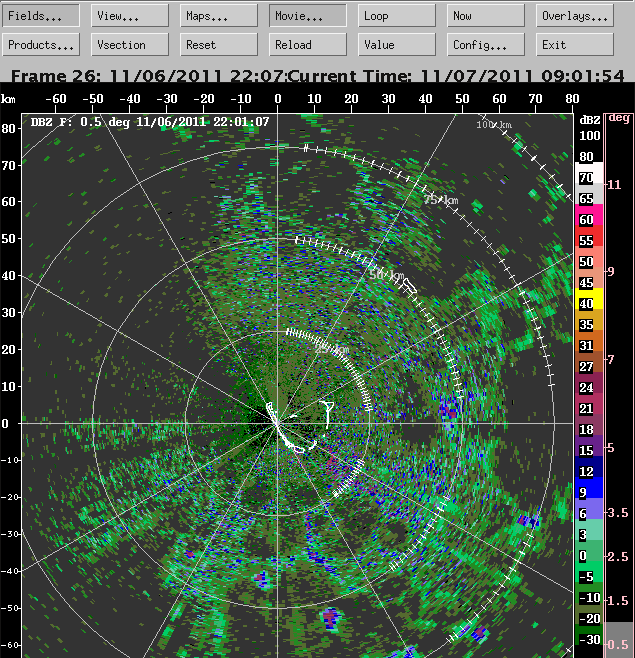Click the 'deg' elevation scale header

tap(619, 118)
